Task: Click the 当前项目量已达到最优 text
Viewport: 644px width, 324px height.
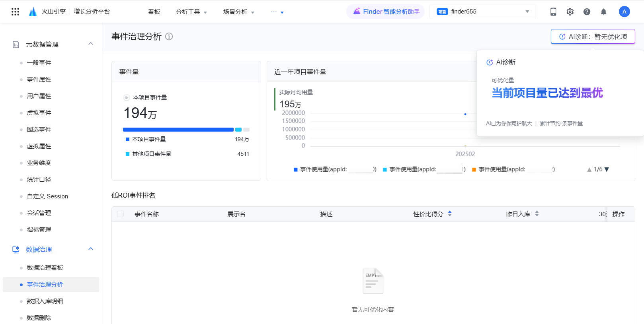Action: tap(547, 93)
